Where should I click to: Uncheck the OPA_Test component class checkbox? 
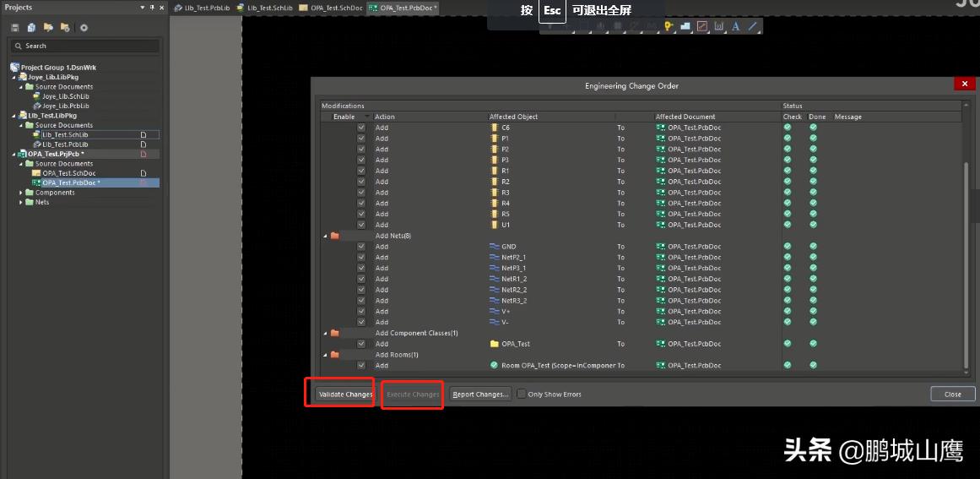click(x=361, y=344)
